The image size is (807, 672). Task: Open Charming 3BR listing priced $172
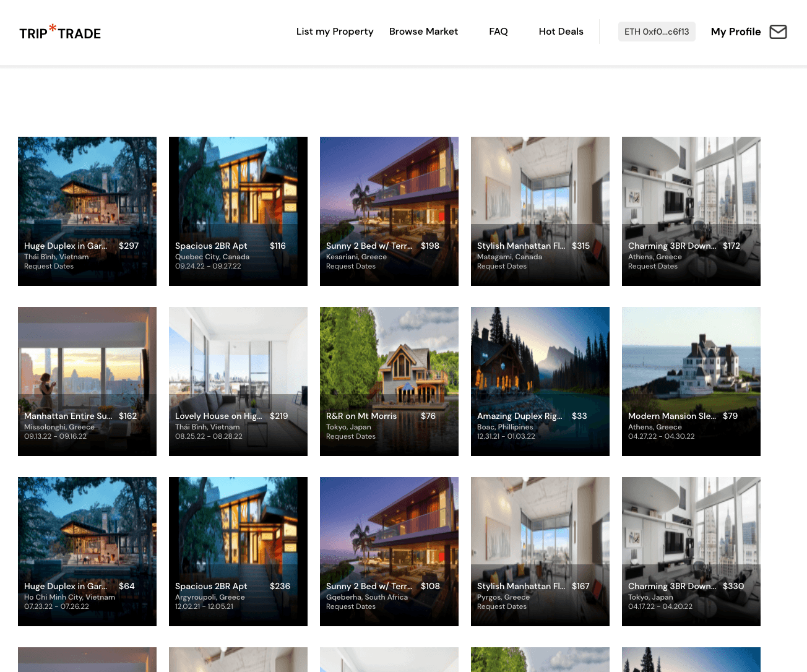(691, 211)
